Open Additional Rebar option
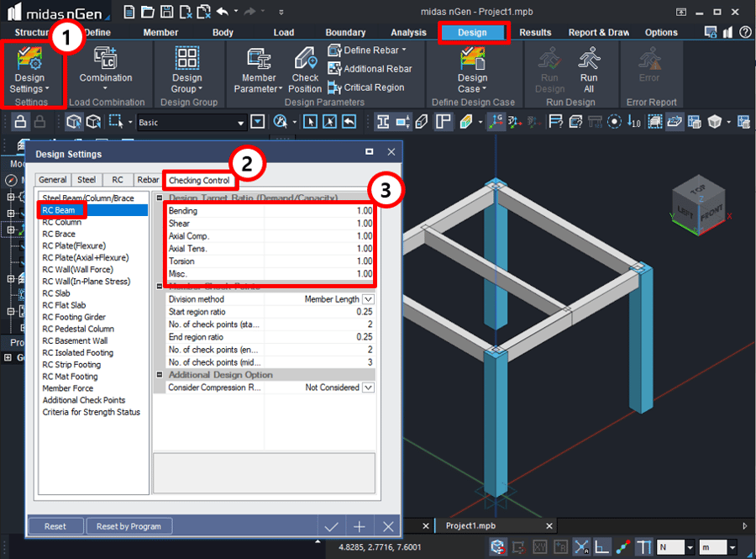Screen dimensions: 756x559 point(370,69)
